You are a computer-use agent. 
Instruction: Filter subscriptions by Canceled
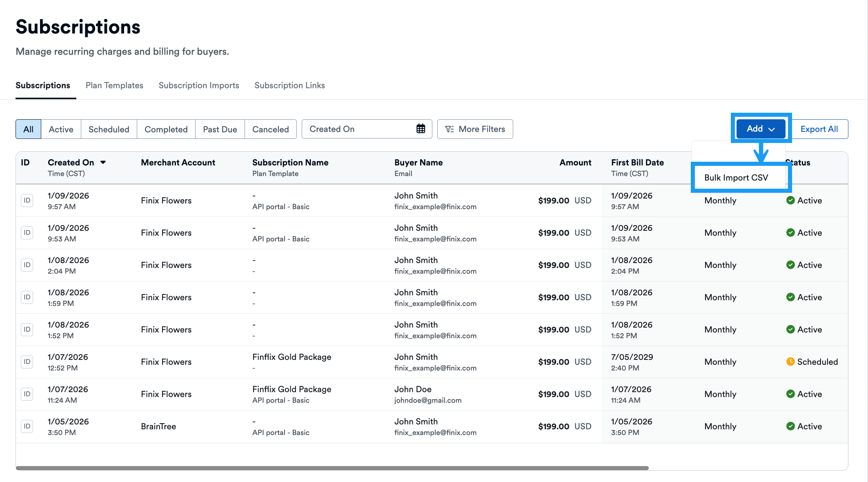(270, 129)
